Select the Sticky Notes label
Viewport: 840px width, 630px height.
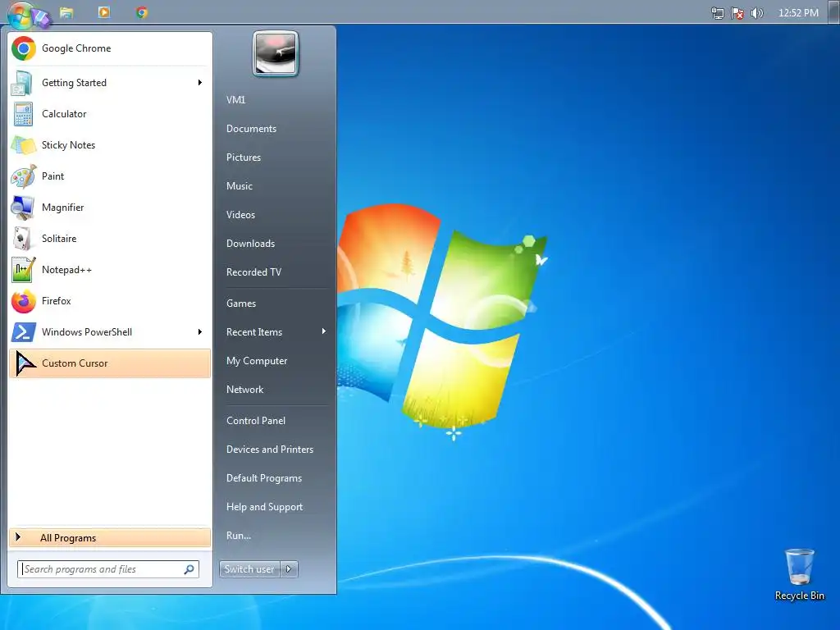[x=69, y=145]
